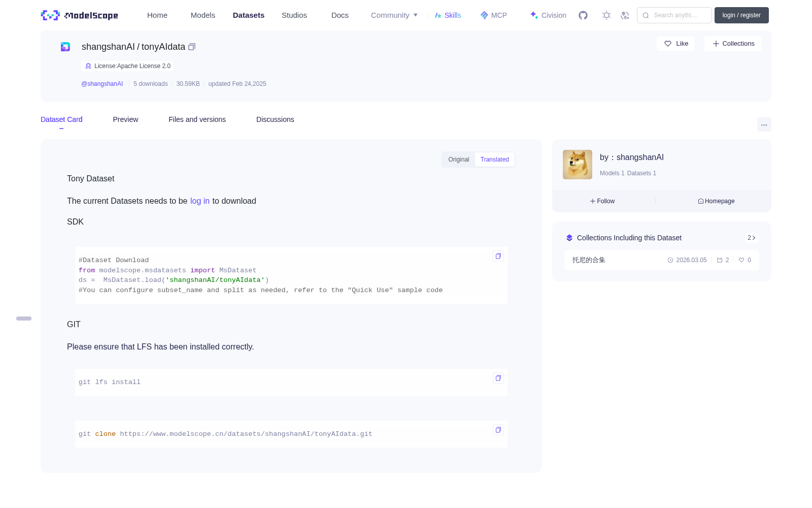The height and width of the screenshot is (508, 812).
Task: Click the 5 downloads text
Action: click(151, 84)
